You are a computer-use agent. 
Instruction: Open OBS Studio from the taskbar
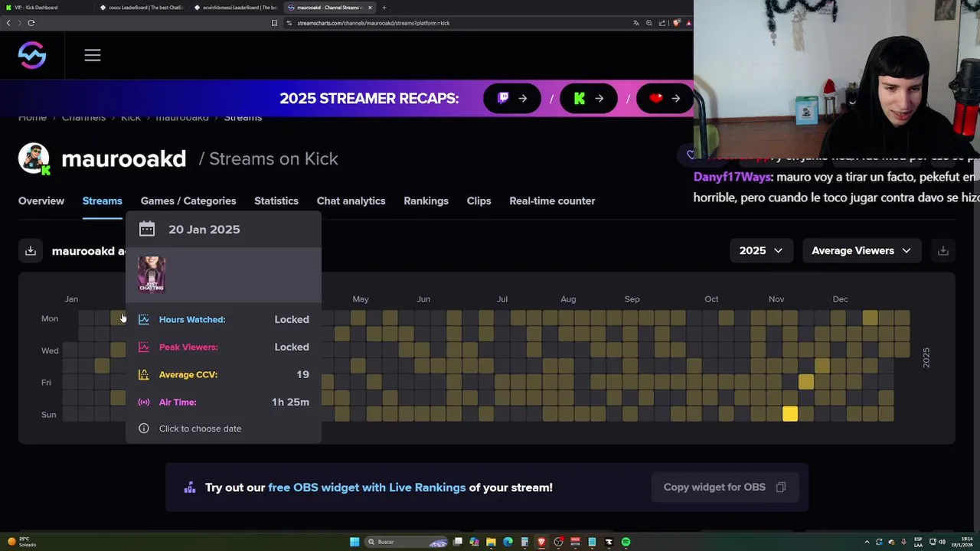[558, 542]
